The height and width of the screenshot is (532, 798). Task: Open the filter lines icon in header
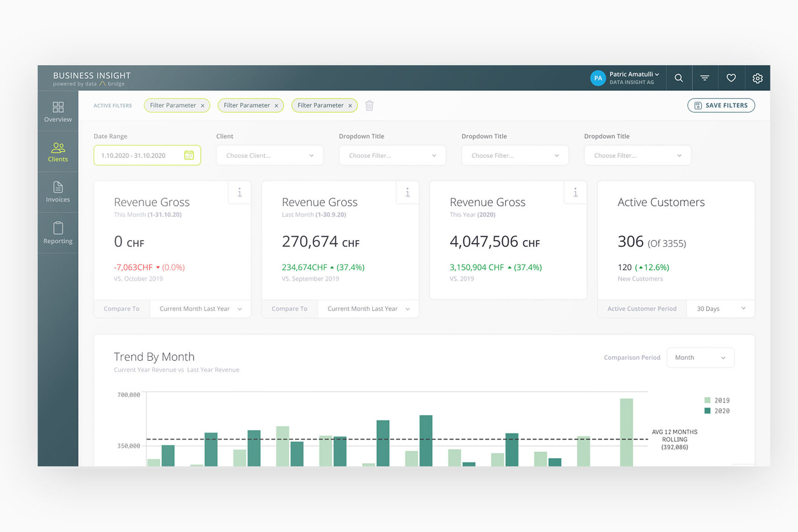coord(705,78)
